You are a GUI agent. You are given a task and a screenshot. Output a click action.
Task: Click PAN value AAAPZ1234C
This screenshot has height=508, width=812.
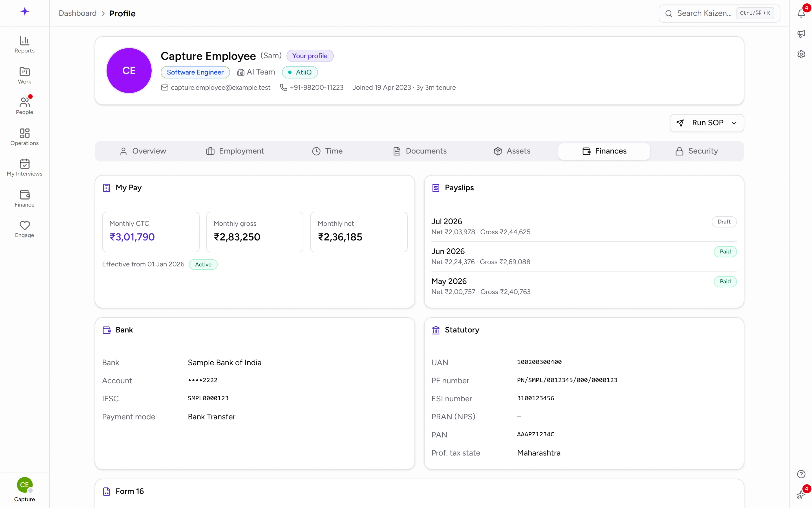click(x=535, y=434)
